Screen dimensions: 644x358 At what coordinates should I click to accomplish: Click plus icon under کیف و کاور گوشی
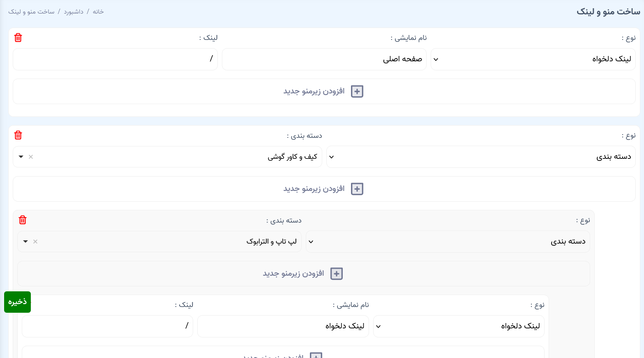[x=357, y=189]
